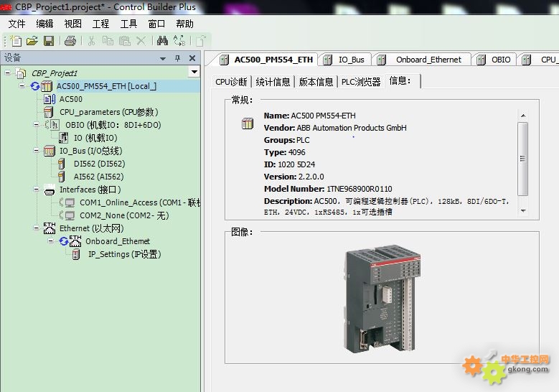Screen dimensions: 559x392
Task: Open the 工具 menu
Action: pyautogui.click(x=128, y=24)
